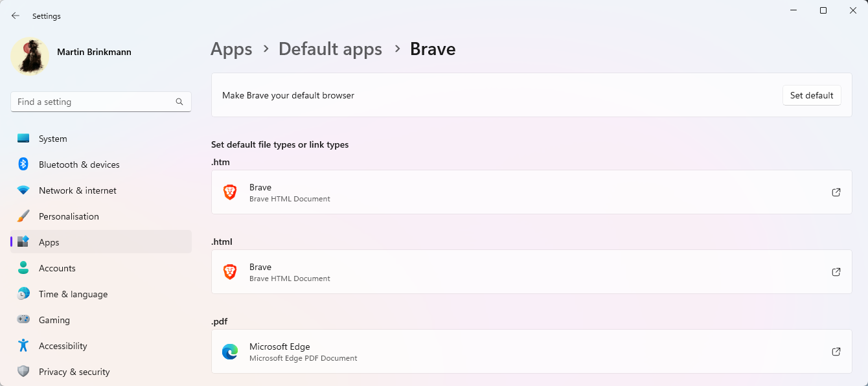Image resolution: width=868 pixels, height=386 pixels.
Task: Select the System icon in the sidebar
Action: tap(23, 138)
